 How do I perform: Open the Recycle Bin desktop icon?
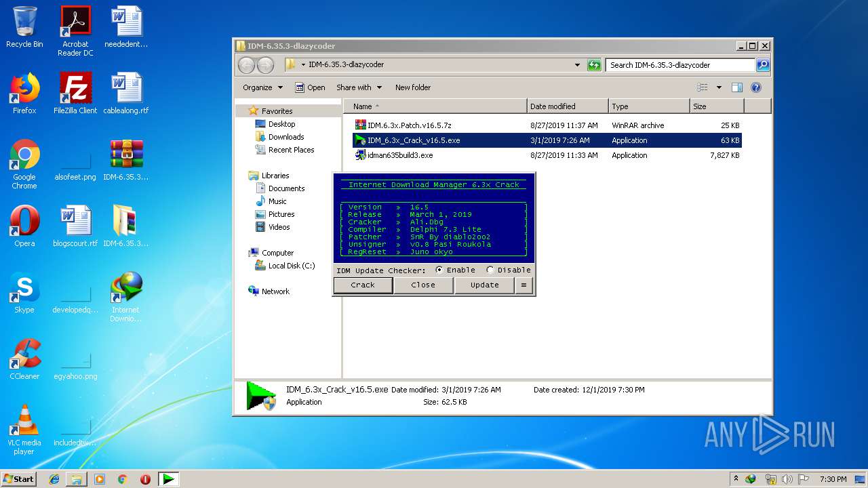click(24, 27)
